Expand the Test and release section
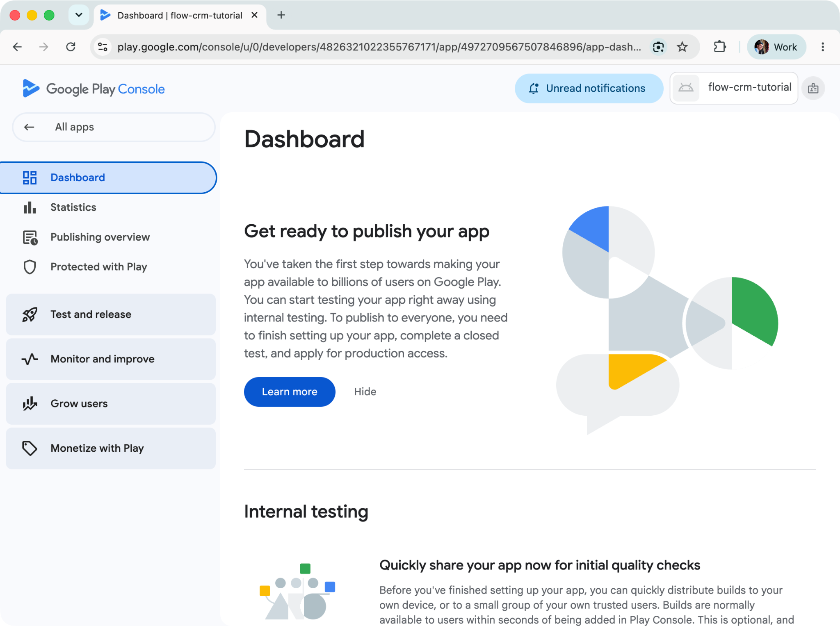This screenshot has width=840, height=626. pyautogui.click(x=111, y=314)
